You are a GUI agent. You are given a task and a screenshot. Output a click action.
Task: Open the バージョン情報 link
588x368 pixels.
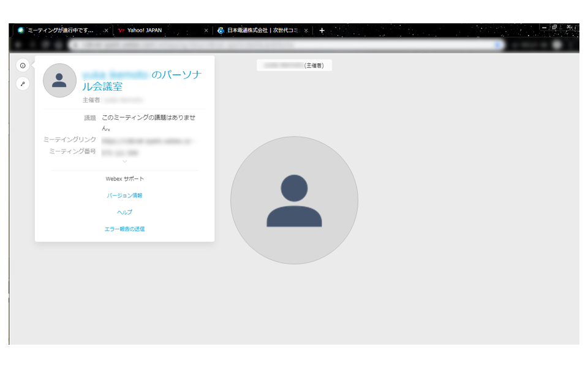tap(124, 196)
